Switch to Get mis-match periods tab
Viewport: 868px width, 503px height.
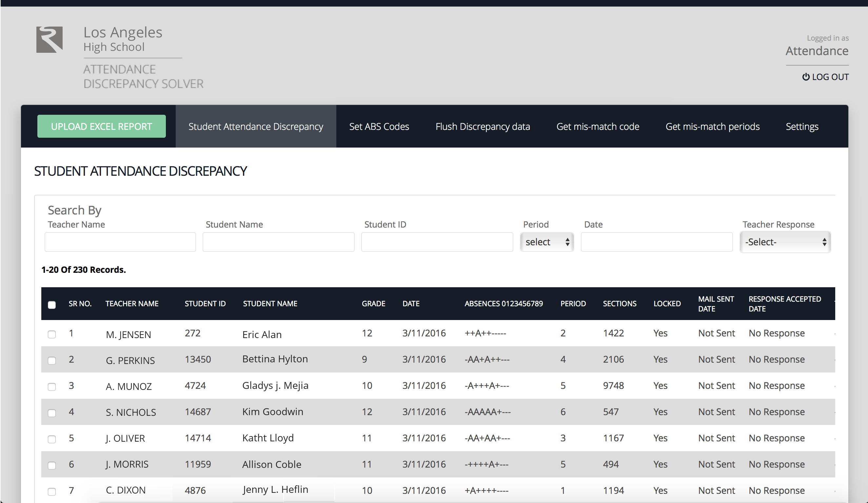712,127
